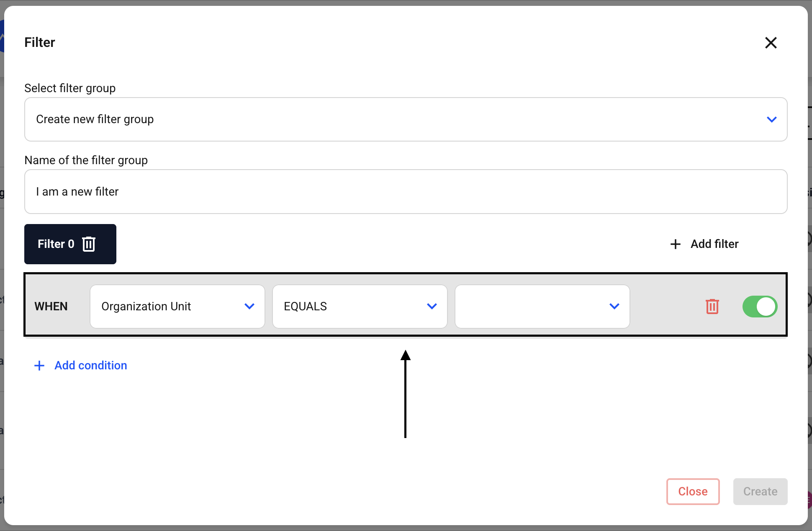This screenshot has width=812, height=531.
Task: Click chevron arrow in the empty value dropdown
Action: (x=614, y=307)
